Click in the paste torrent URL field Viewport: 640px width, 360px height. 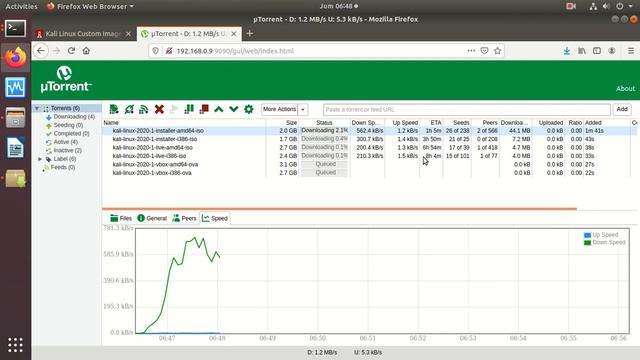coord(467,109)
